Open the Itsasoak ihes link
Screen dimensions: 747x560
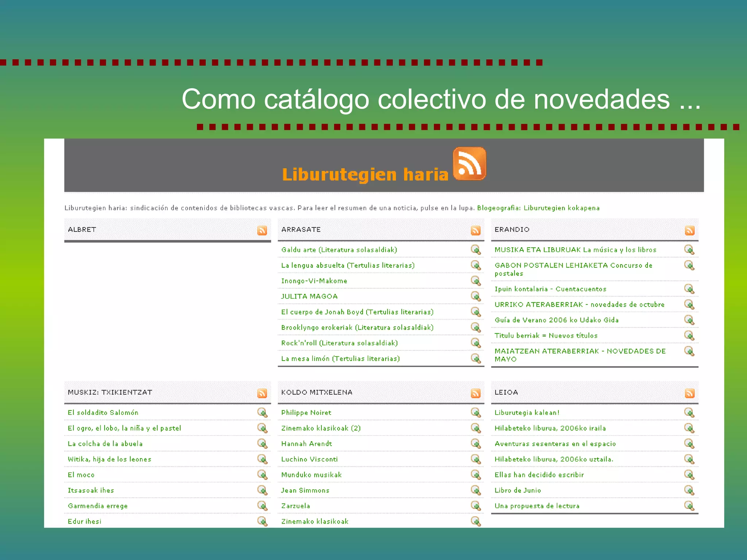pos(91,490)
